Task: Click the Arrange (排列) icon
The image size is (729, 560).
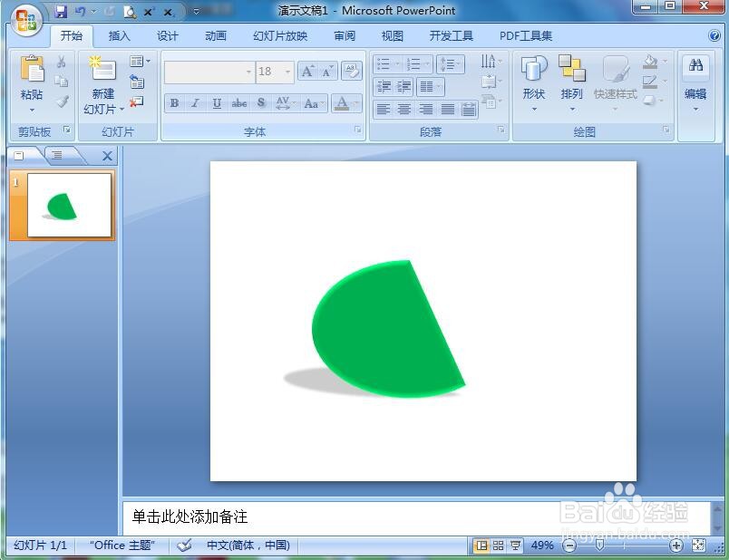Action: [572, 80]
